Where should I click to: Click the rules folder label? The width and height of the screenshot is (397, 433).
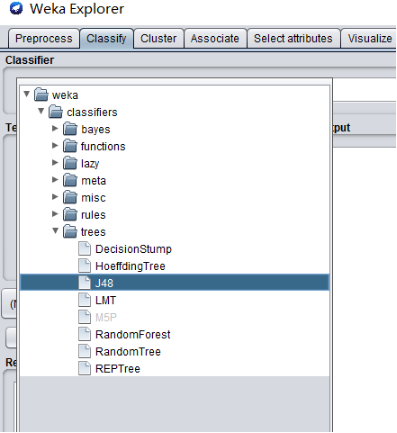pos(93,215)
